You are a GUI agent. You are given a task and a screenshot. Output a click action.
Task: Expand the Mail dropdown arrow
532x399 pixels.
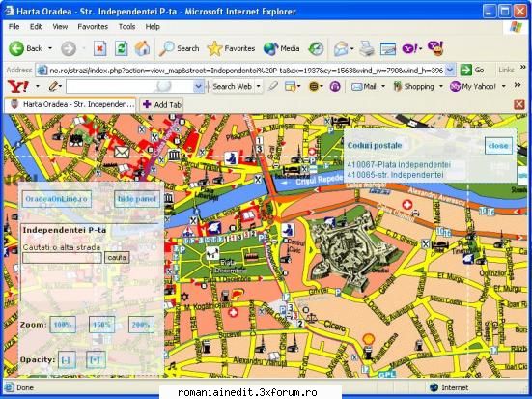point(383,87)
